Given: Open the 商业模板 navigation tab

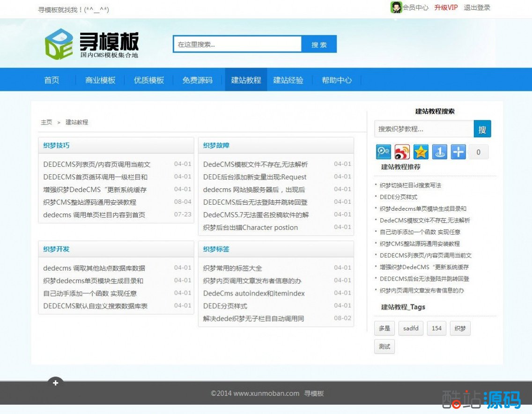Looking at the screenshot, I should pyautogui.click(x=100, y=80).
